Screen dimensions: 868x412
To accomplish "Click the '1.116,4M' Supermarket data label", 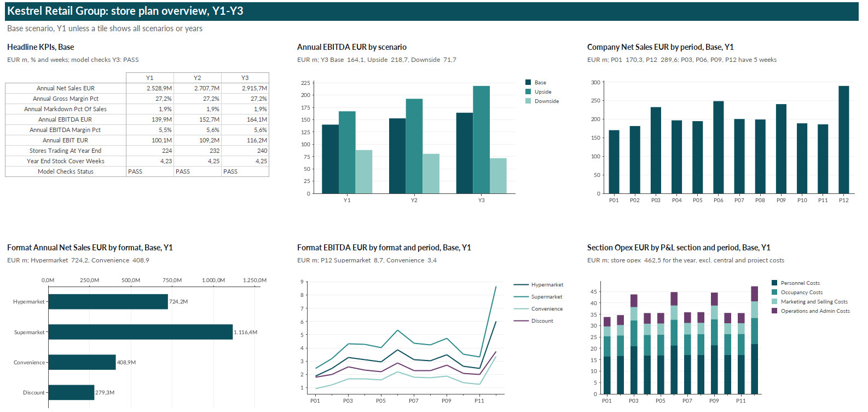I will tap(246, 333).
